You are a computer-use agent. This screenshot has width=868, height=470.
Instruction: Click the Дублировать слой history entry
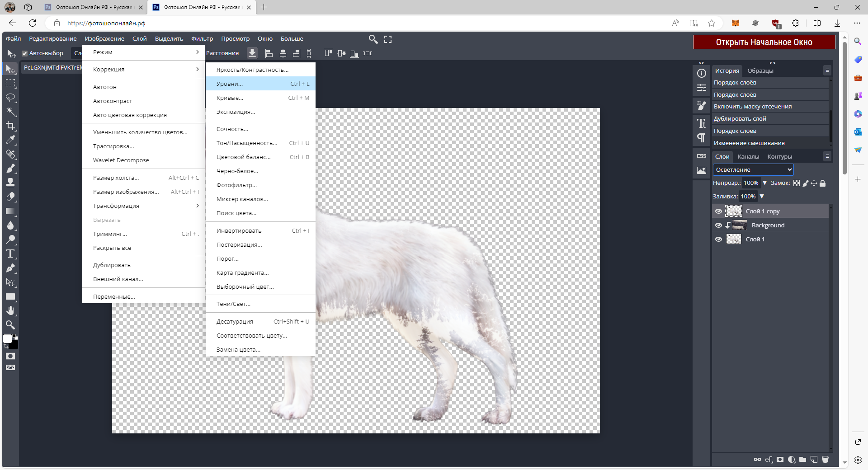pos(740,119)
